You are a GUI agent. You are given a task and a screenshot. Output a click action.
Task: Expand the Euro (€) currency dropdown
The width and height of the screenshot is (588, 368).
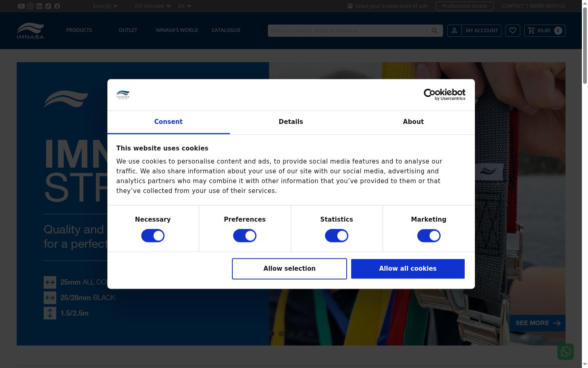point(105,6)
